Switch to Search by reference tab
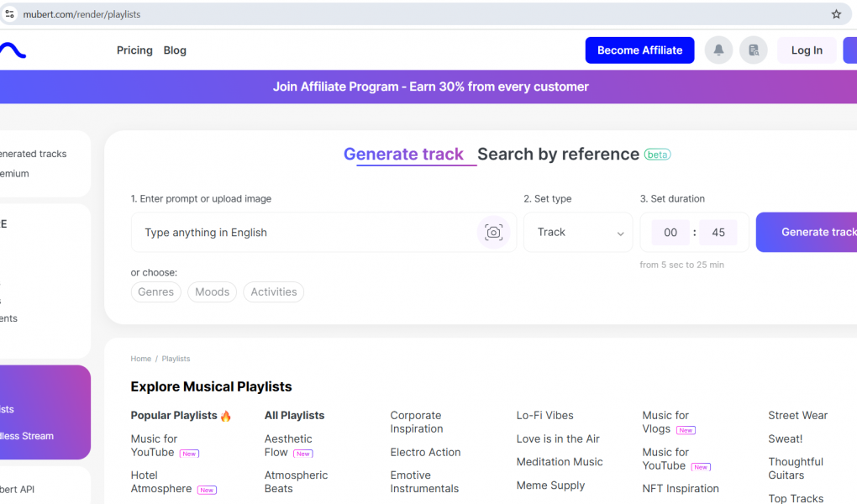Image resolution: width=857 pixels, height=504 pixels. 558,155
